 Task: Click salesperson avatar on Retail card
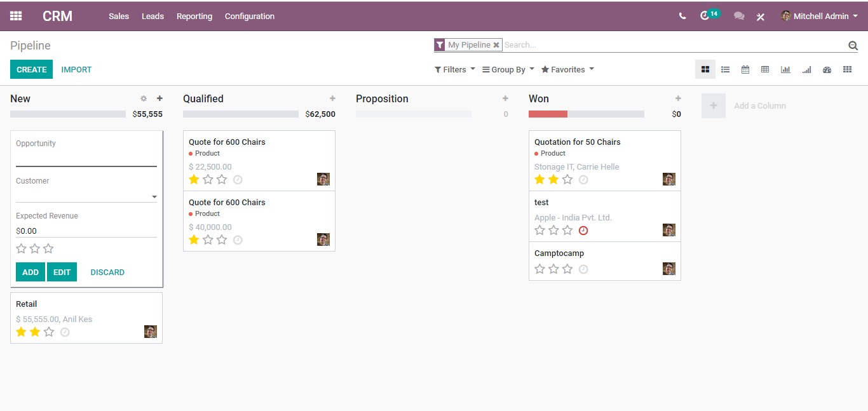click(x=151, y=332)
